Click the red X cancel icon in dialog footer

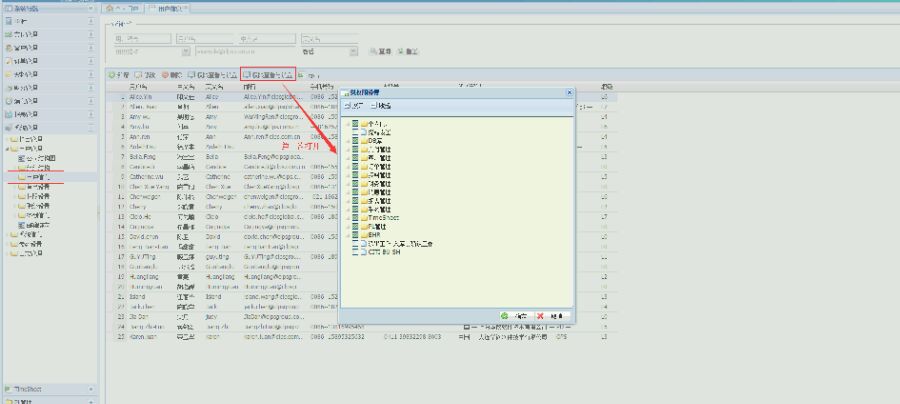coord(540,316)
